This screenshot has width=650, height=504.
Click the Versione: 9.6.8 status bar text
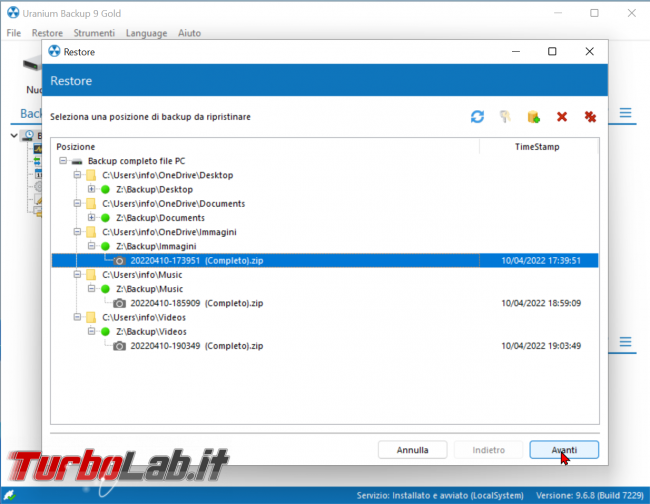point(590,496)
